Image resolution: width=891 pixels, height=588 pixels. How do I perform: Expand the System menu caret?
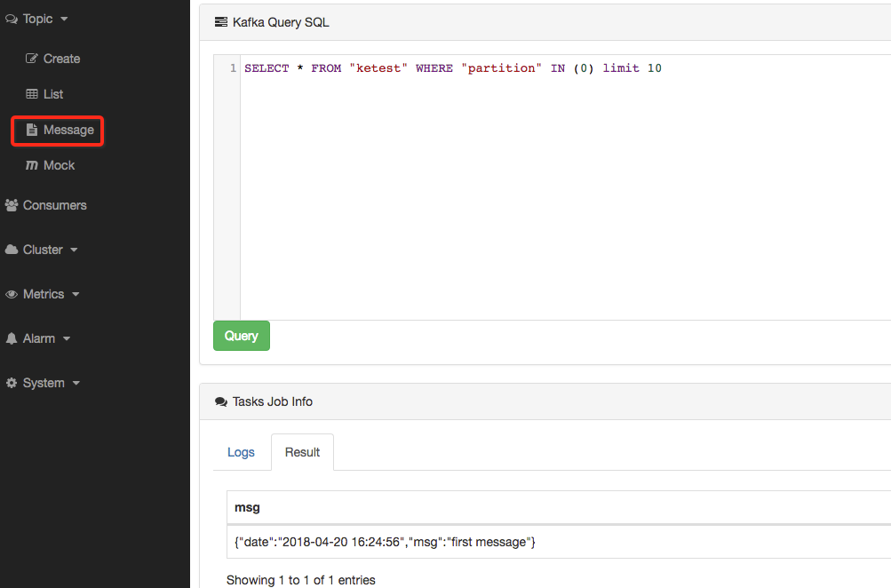[x=76, y=383]
